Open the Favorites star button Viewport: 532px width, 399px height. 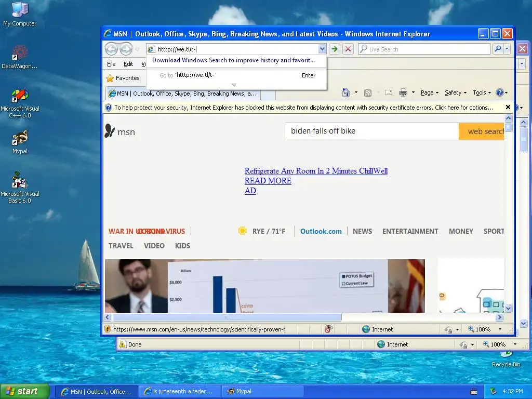pyautogui.click(x=123, y=78)
